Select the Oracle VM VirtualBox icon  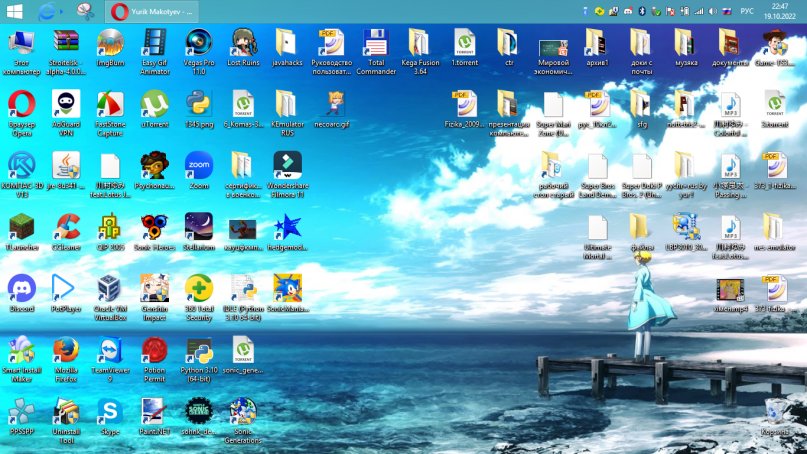click(x=110, y=289)
